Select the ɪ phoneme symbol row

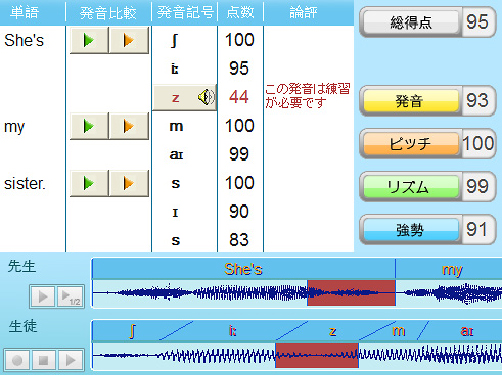[175, 212]
